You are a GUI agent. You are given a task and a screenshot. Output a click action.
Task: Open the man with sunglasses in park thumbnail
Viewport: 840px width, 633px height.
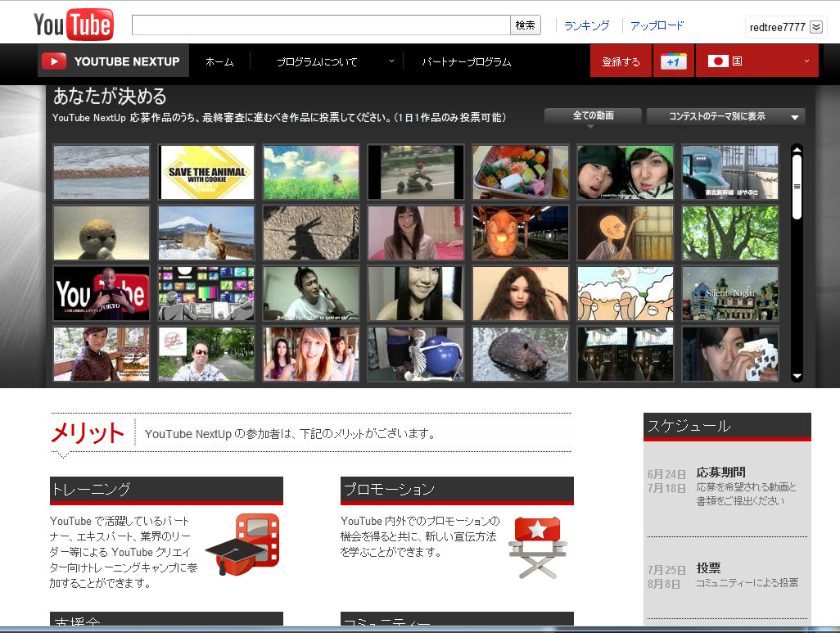coord(206,355)
